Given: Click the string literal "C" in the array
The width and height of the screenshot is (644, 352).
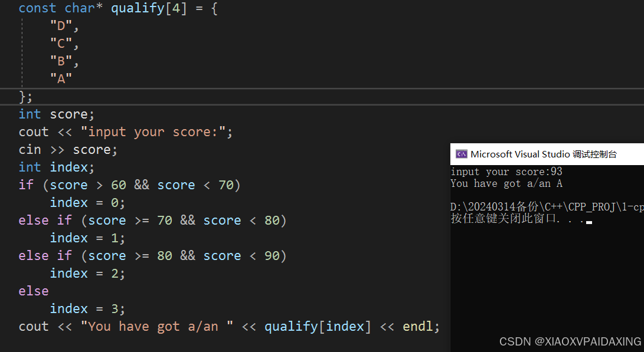Looking at the screenshot, I should pos(61,44).
